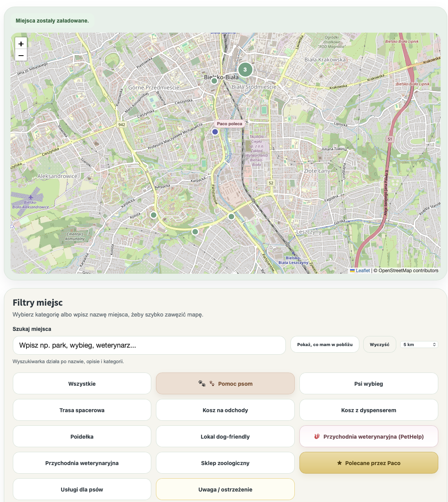Click the Wyczyść button
448x502 pixels.
point(380,345)
